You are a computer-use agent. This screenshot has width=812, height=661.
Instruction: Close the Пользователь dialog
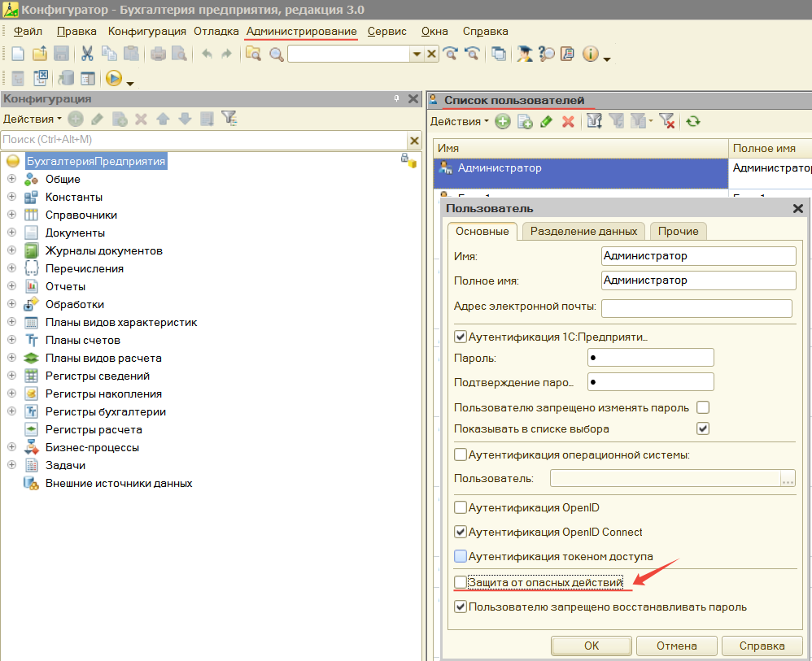coord(798,209)
